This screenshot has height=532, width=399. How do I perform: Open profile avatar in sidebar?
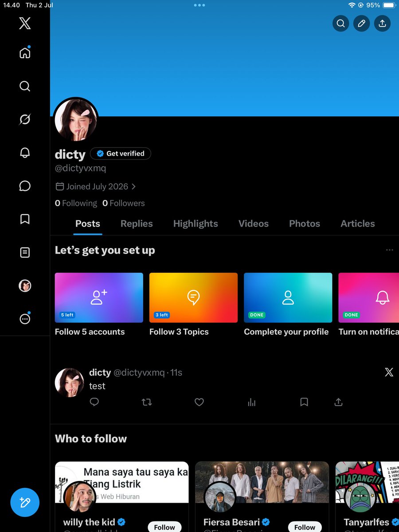pyautogui.click(x=25, y=286)
